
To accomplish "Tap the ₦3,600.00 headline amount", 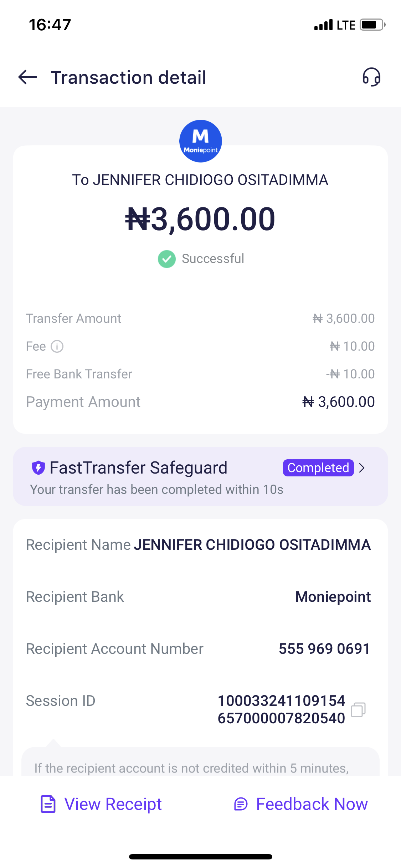I will 200,219.
